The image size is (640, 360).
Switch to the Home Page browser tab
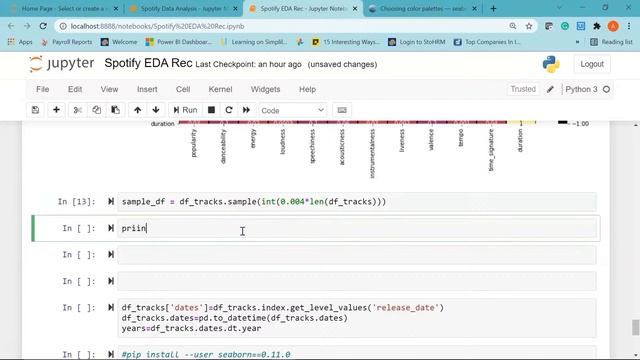click(63, 9)
